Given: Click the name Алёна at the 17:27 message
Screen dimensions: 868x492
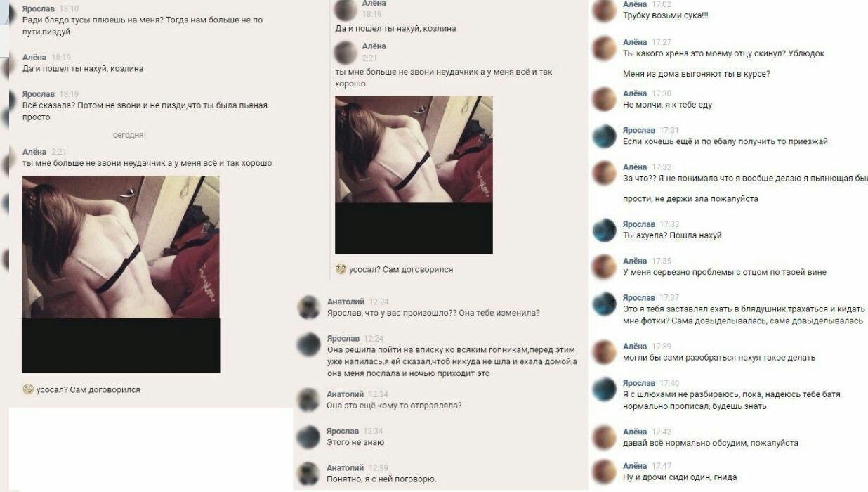Looking at the screenshot, I should (x=635, y=42).
